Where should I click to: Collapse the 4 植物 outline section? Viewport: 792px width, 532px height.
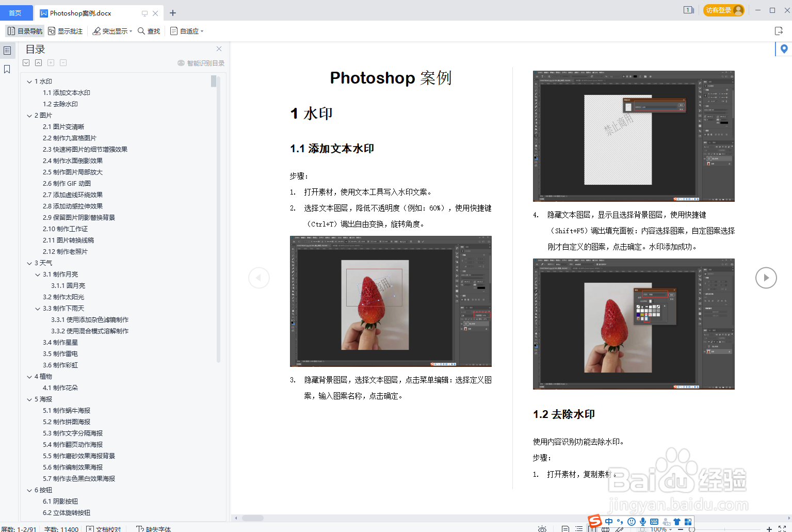click(x=29, y=377)
